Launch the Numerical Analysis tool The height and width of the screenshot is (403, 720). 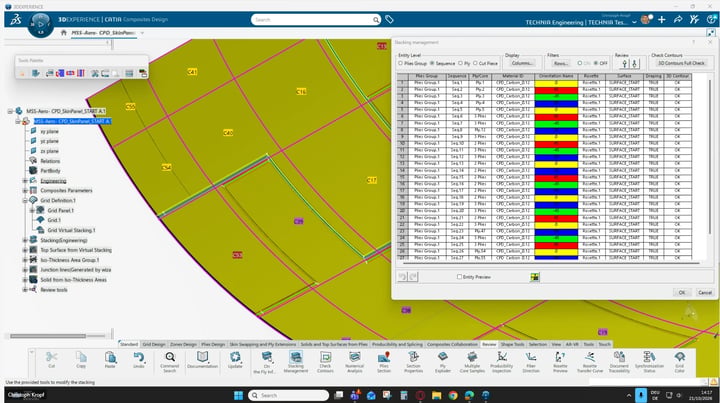pyautogui.click(x=354, y=357)
